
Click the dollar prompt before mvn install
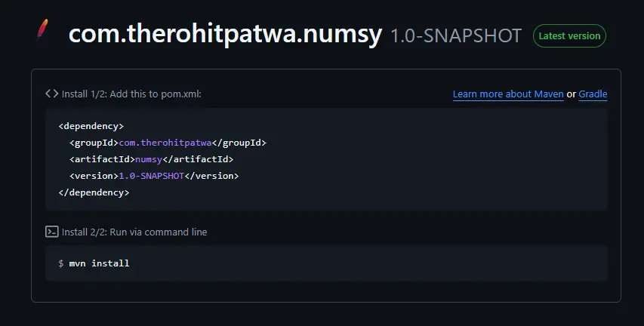[61, 263]
